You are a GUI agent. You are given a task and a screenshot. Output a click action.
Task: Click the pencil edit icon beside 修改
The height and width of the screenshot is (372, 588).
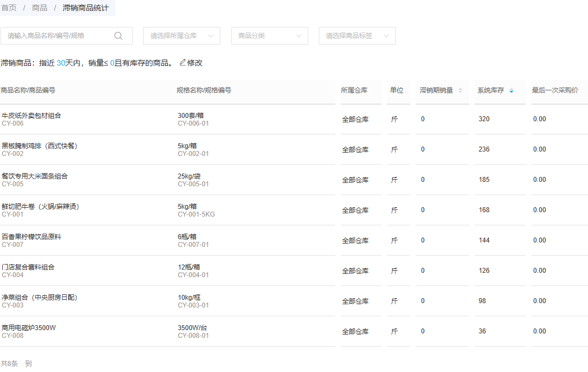[x=183, y=63]
